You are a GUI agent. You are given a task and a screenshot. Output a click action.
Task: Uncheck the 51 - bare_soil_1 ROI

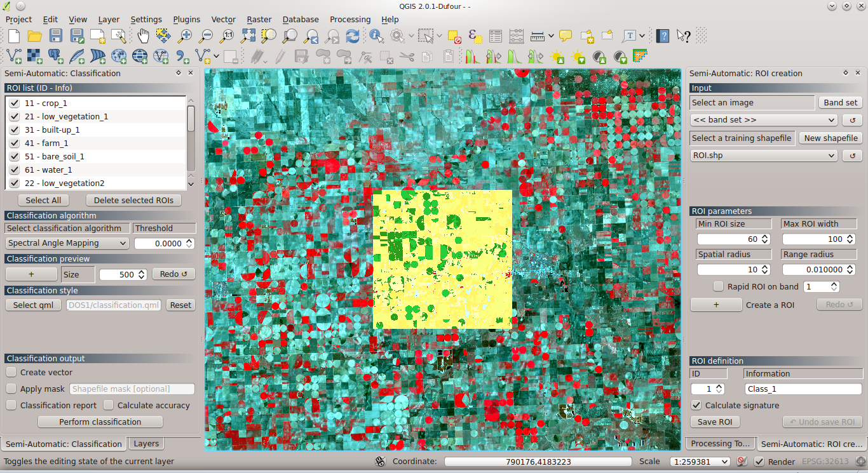14,156
